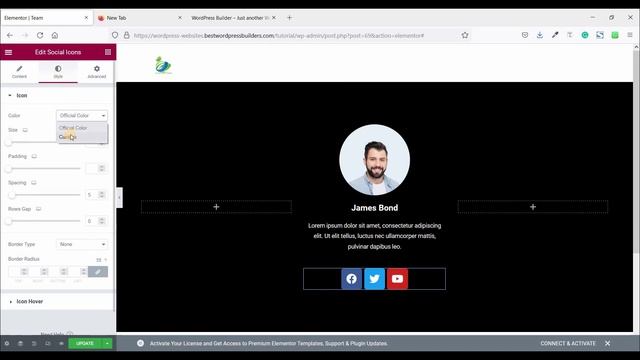
Task: Open the widgets grid panel icon
Action: 108,52
